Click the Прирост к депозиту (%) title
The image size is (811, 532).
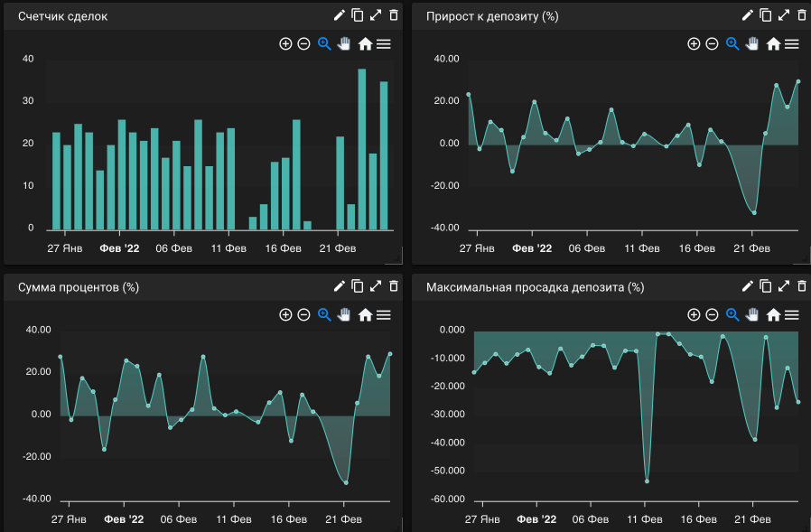tap(492, 16)
